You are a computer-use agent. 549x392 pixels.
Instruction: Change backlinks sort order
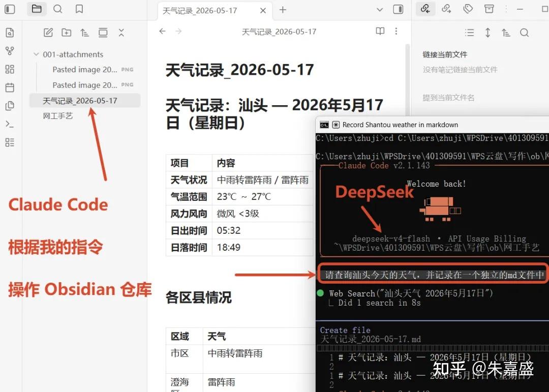[x=506, y=33]
